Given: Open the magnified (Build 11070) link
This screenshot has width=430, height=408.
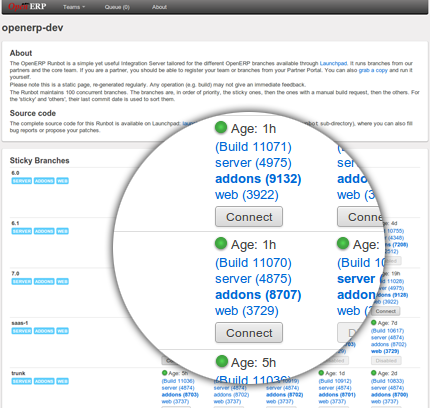Looking at the screenshot, I should [x=253, y=263].
